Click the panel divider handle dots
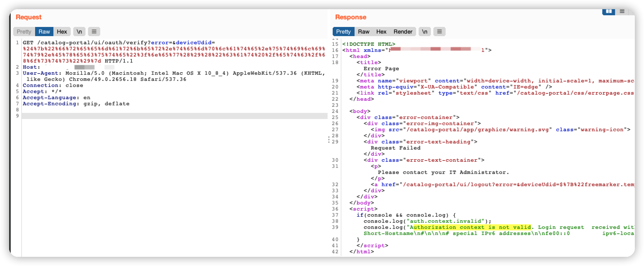The height and width of the screenshot is (266, 644). click(329, 140)
